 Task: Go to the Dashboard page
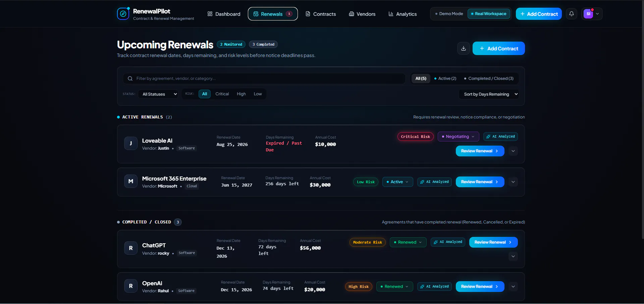(224, 14)
